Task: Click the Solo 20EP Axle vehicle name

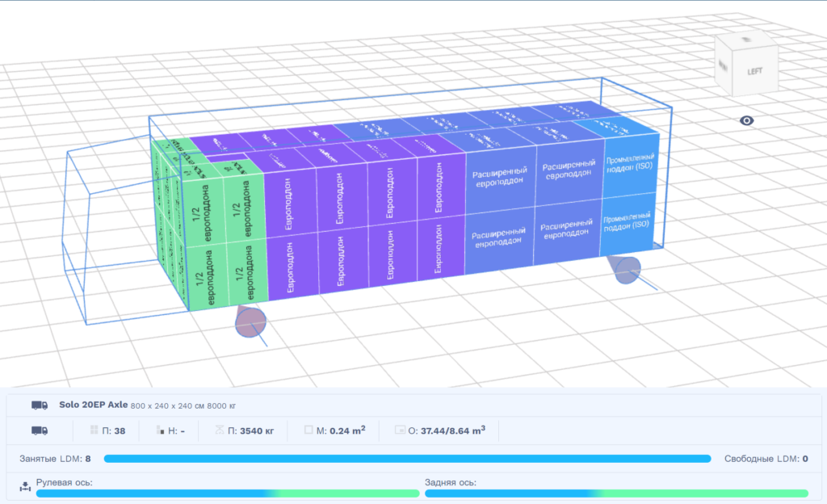Action: pyautogui.click(x=94, y=404)
